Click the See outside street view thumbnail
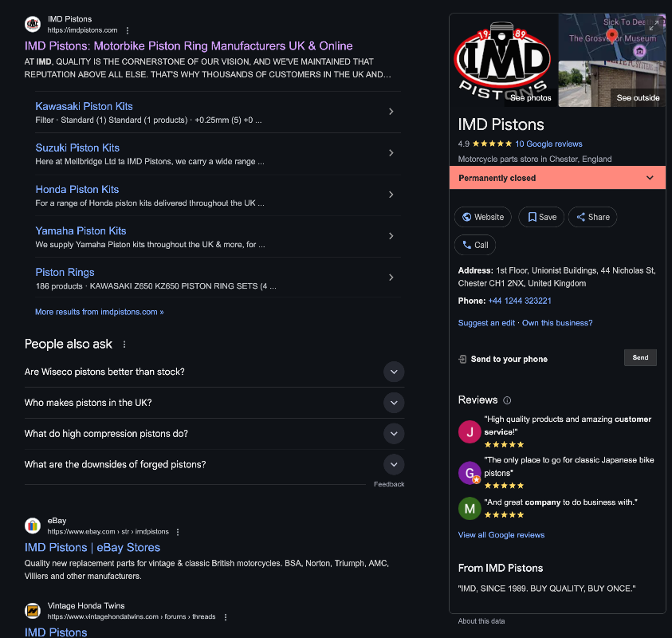 (x=611, y=84)
